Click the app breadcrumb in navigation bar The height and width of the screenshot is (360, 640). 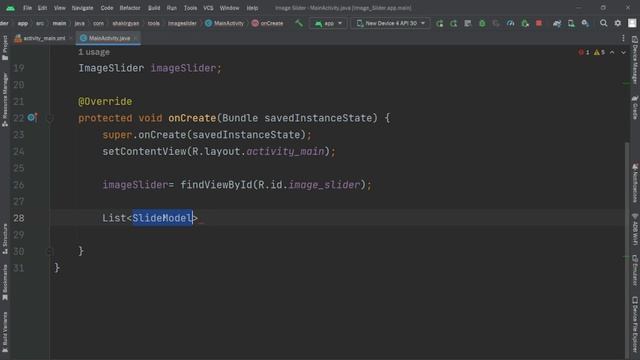coord(23,23)
